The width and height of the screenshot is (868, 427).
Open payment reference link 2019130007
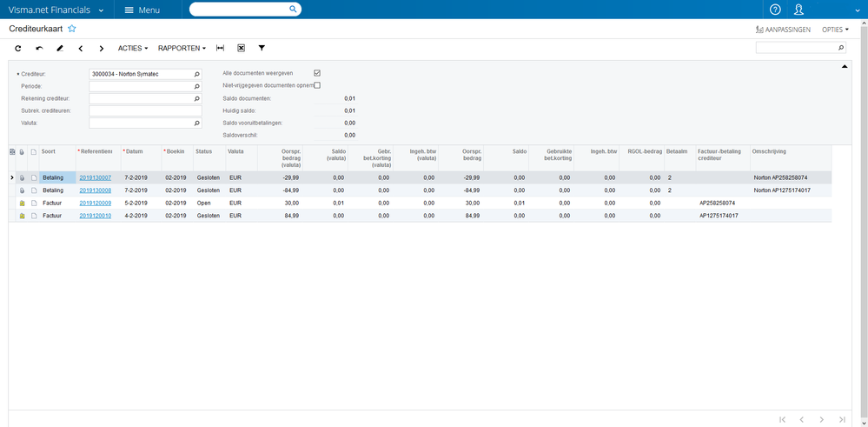pyautogui.click(x=95, y=177)
